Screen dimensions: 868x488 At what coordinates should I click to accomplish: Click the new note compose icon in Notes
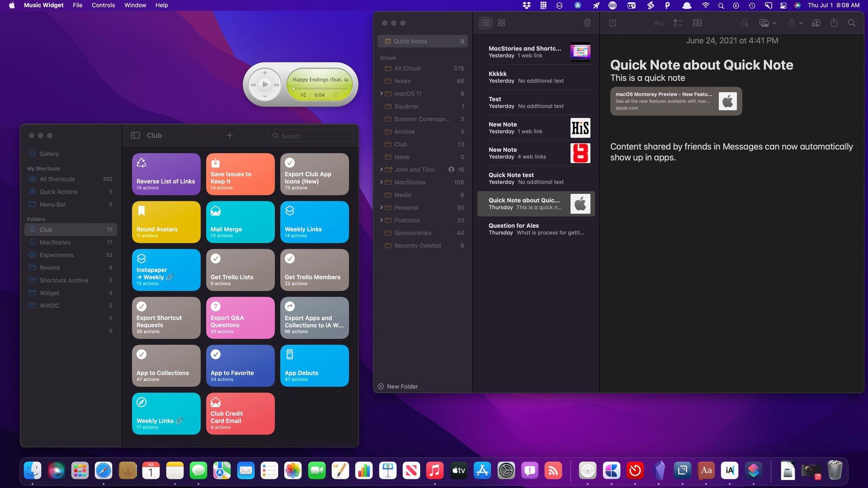613,22
